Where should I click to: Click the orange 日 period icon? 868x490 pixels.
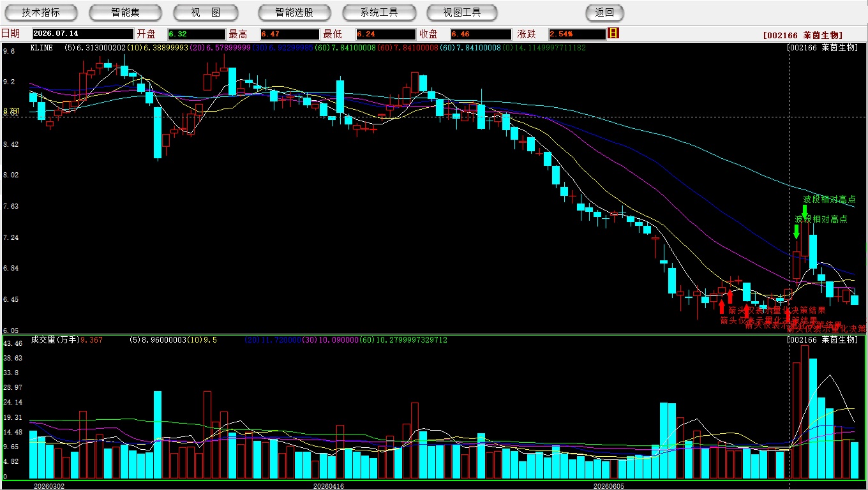[613, 33]
